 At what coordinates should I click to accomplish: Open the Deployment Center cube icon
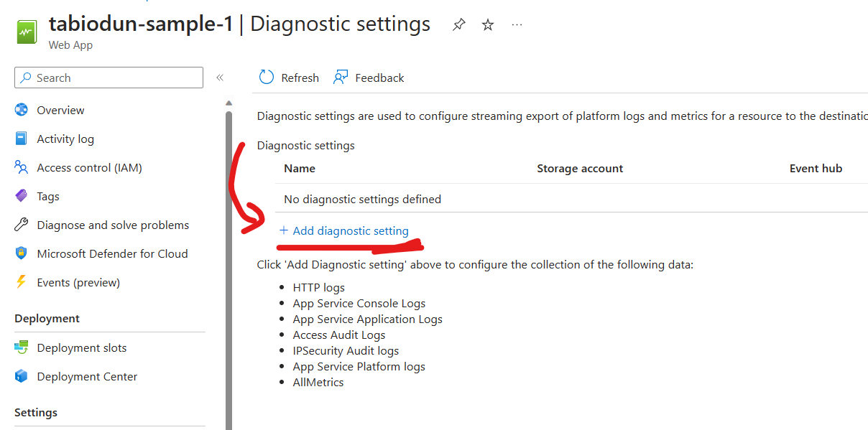22,375
